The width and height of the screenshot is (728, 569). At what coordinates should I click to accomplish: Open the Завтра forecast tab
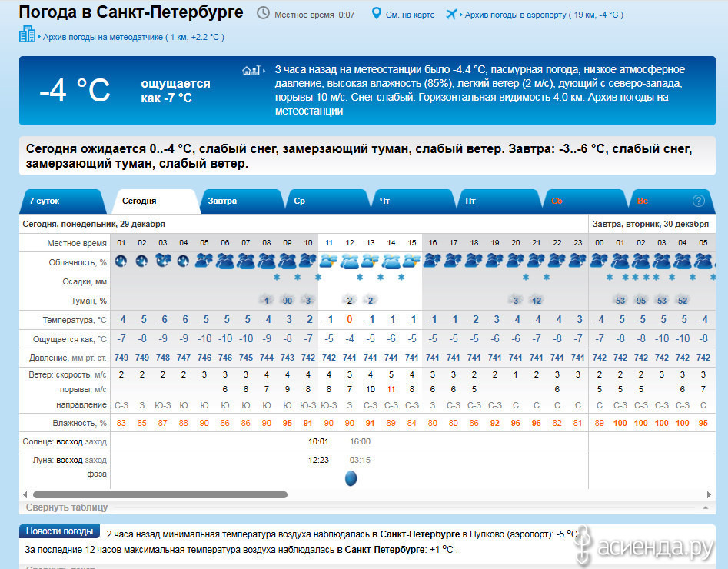pos(223,201)
